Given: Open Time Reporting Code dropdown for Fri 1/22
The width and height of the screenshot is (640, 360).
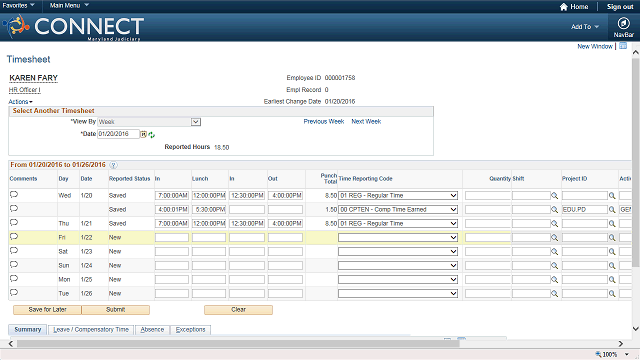Looking at the screenshot, I should click(x=398, y=238).
